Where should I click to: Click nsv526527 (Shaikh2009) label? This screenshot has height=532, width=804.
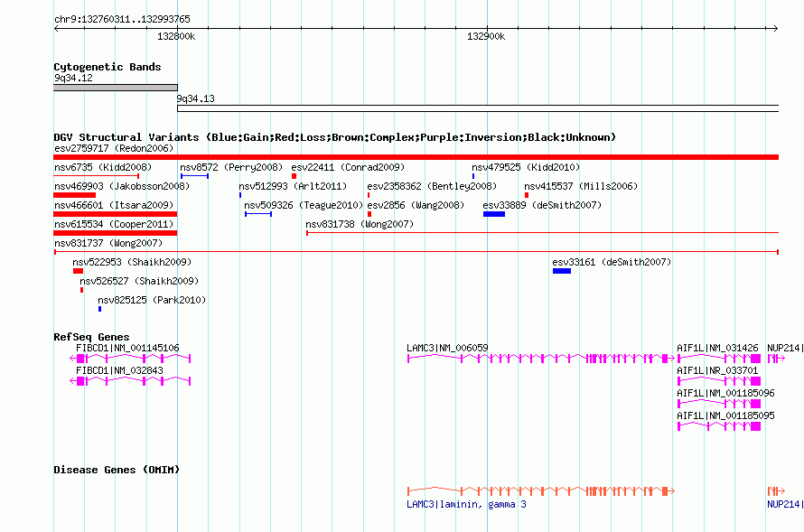139,281
